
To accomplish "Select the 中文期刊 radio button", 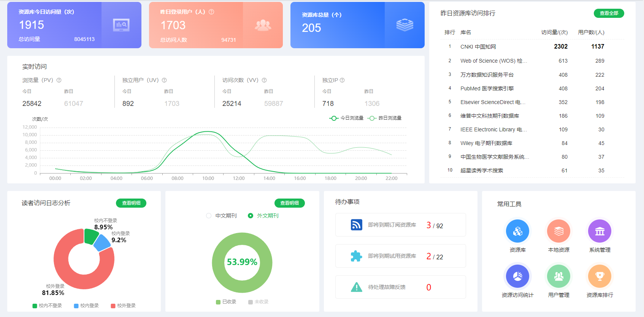I will [x=209, y=216].
